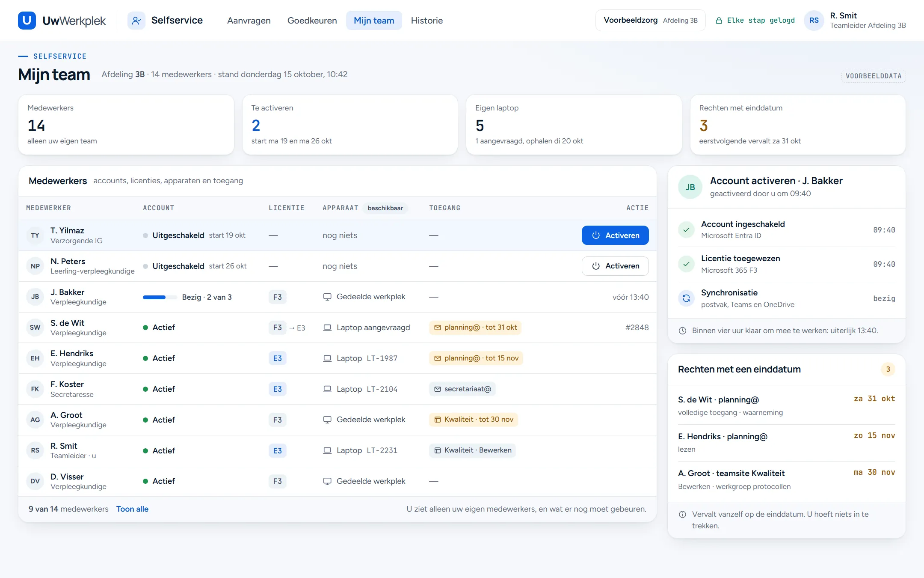Click the Selfservice person icon
The image size is (924, 578).
click(136, 20)
